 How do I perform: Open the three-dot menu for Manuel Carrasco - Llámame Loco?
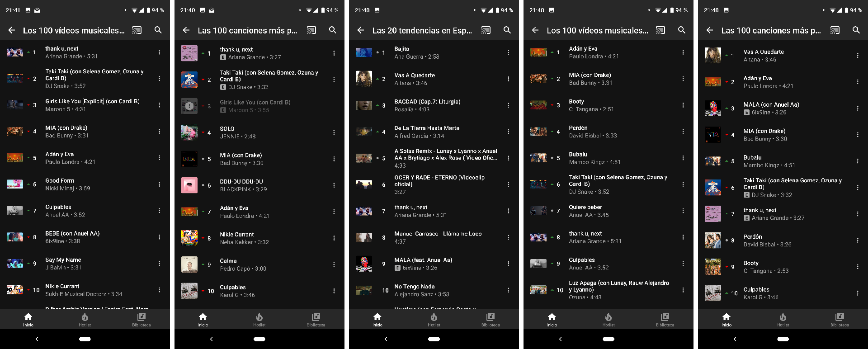tap(508, 237)
